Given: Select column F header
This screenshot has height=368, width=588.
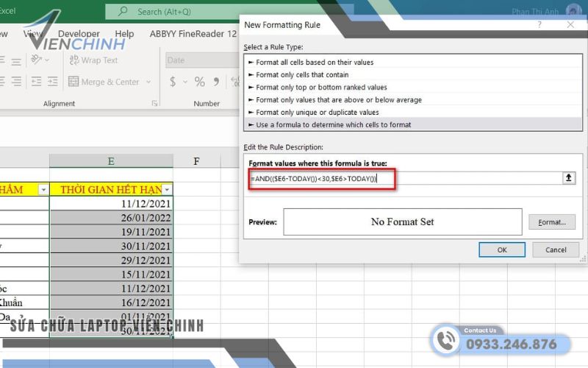Looking at the screenshot, I should coord(196,161).
